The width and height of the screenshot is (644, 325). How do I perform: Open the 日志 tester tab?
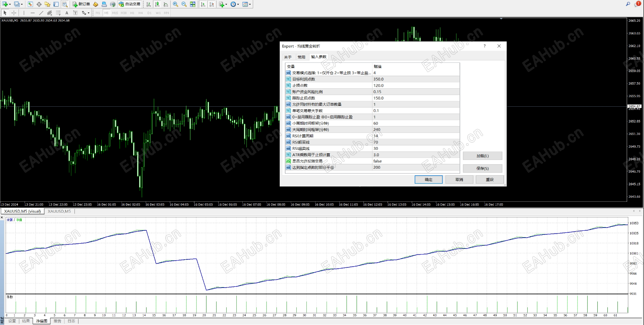point(71,321)
